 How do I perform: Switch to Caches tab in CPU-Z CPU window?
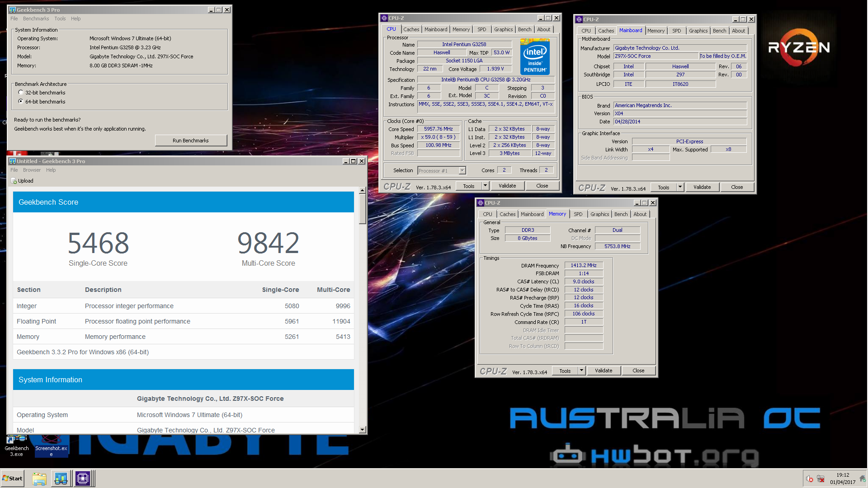[x=411, y=29]
